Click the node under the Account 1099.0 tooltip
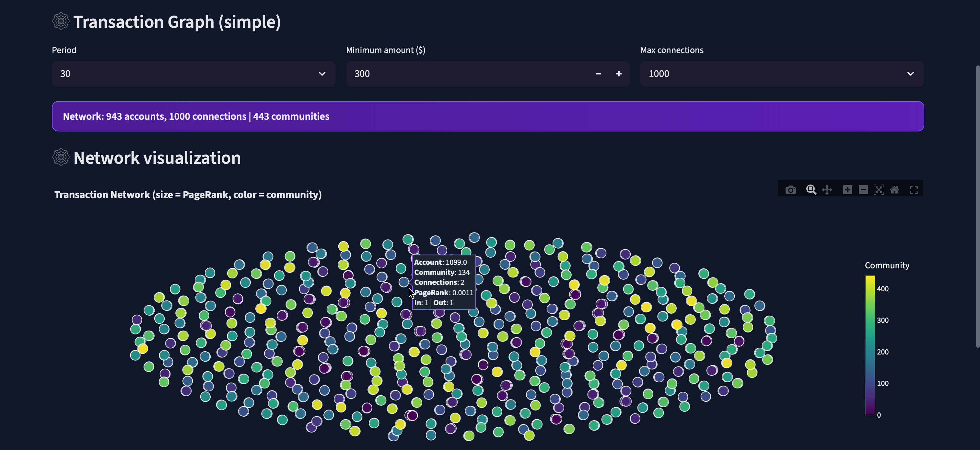The width and height of the screenshot is (980, 450). (404, 282)
